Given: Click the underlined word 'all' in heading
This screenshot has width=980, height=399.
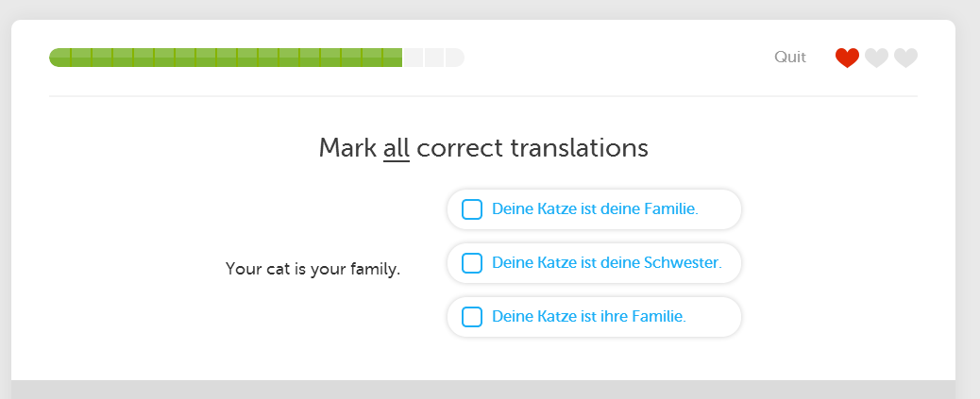Looking at the screenshot, I should click(397, 149).
